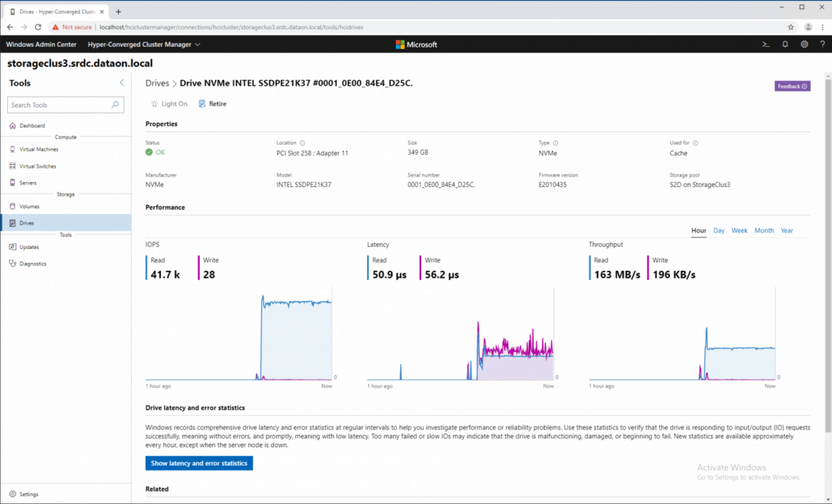This screenshot has height=504, width=832.
Task: Click the IOPS Read value 41.7 k
Action: [165, 275]
